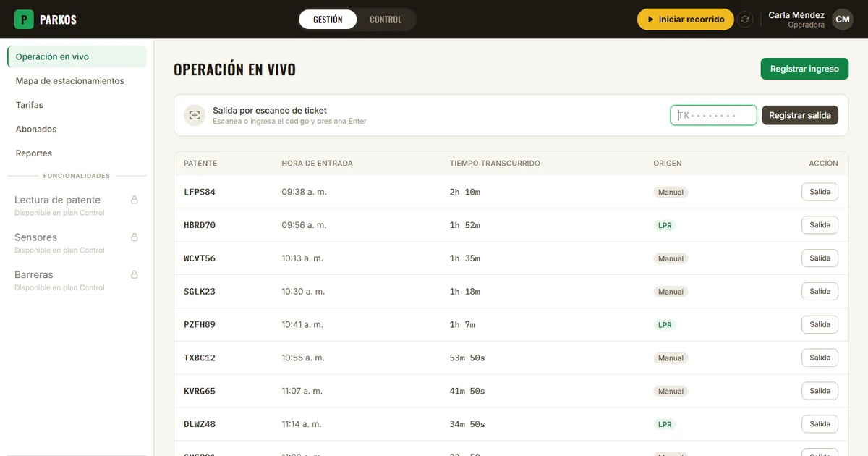This screenshot has width=868, height=456.
Task: Click Salida for plate LFPS84
Action: click(x=820, y=192)
